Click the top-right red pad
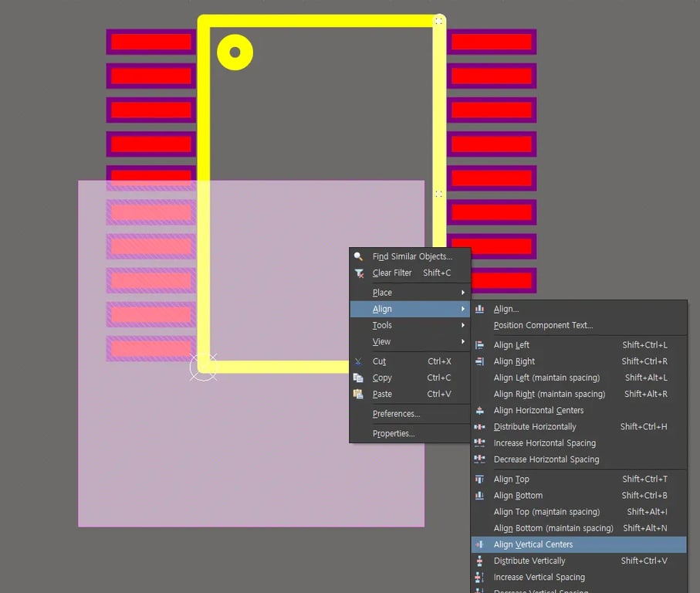700x593 pixels. (x=492, y=42)
